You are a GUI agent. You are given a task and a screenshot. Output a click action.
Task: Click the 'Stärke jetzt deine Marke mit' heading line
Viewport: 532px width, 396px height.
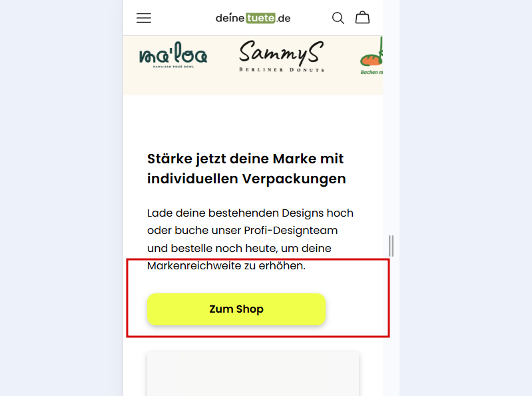point(245,159)
